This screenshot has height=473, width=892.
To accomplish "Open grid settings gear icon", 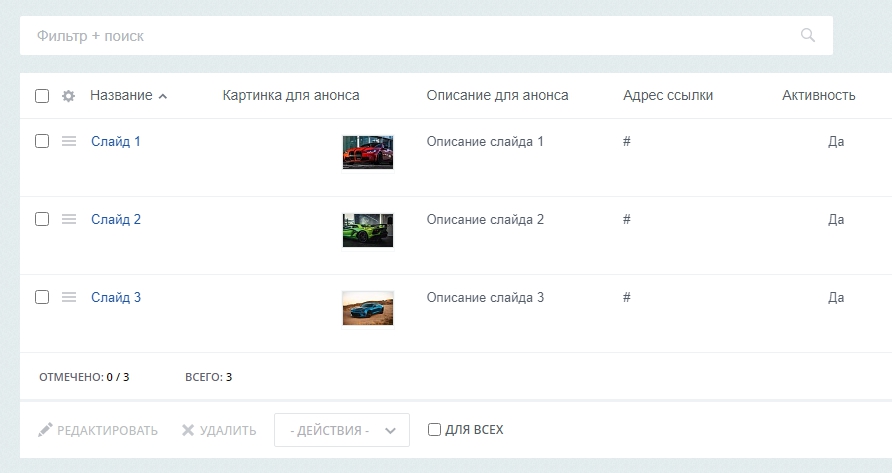I will (x=68, y=96).
